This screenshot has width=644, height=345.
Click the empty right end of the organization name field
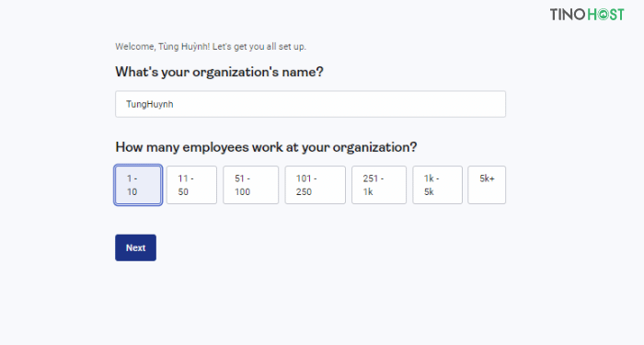tap(452, 104)
